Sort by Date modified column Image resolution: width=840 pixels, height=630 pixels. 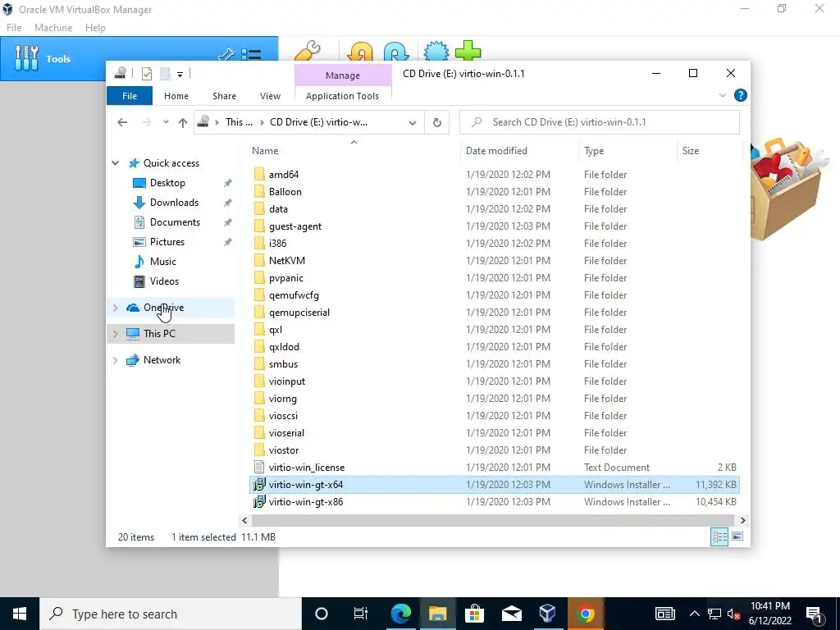click(496, 151)
